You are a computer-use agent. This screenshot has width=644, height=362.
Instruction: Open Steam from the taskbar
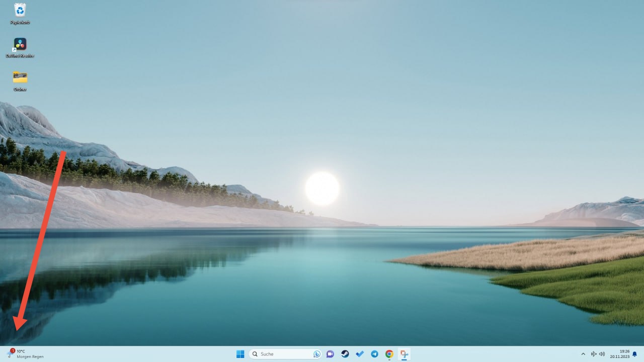point(345,354)
